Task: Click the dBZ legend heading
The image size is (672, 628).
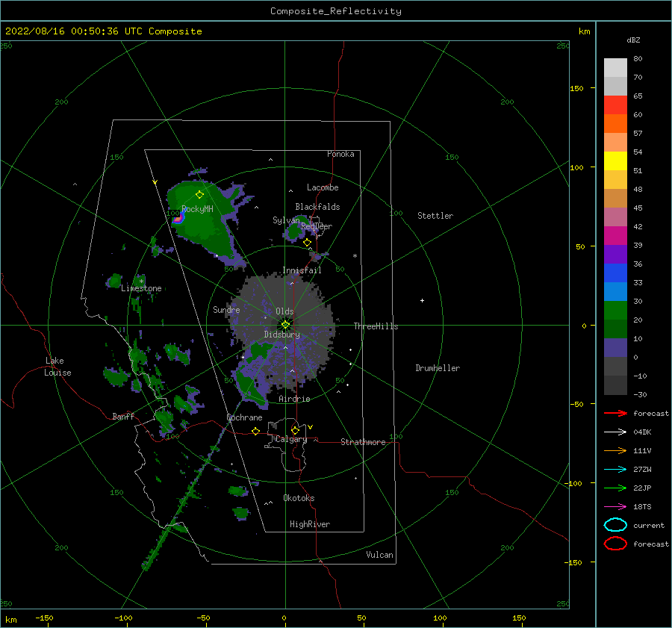Action: [x=633, y=40]
